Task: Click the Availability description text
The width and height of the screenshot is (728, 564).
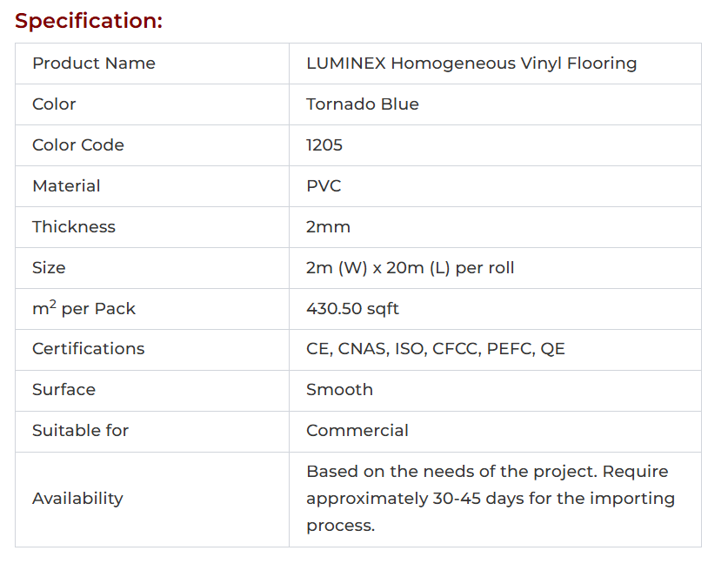Action: (491, 499)
